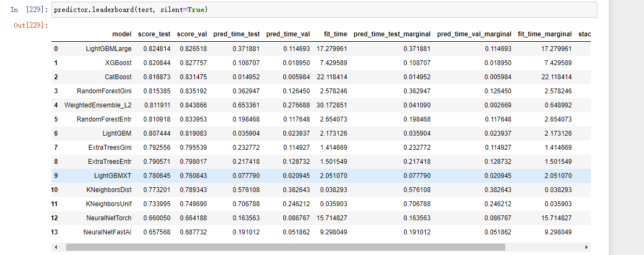The width and height of the screenshot is (644, 255).
Task: Click the 'score_val' column header
Action: [192, 34]
